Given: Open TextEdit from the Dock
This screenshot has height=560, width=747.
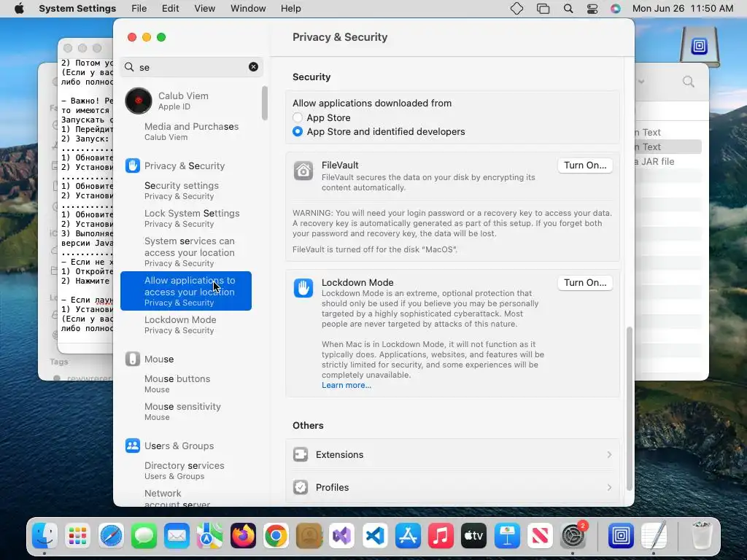Looking at the screenshot, I should (654, 536).
